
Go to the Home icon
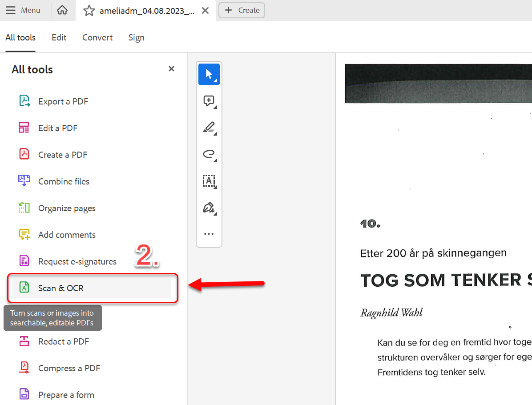[62, 10]
